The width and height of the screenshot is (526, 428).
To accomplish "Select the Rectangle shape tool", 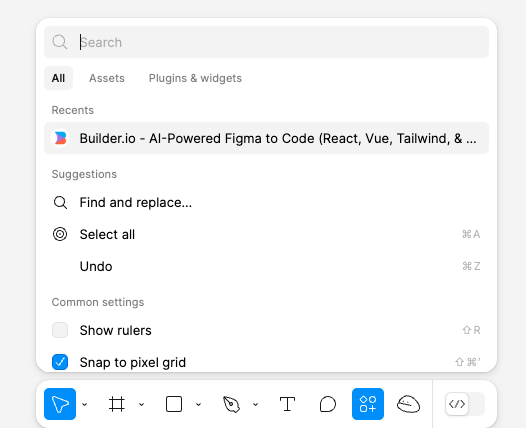I will pos(174,404).
